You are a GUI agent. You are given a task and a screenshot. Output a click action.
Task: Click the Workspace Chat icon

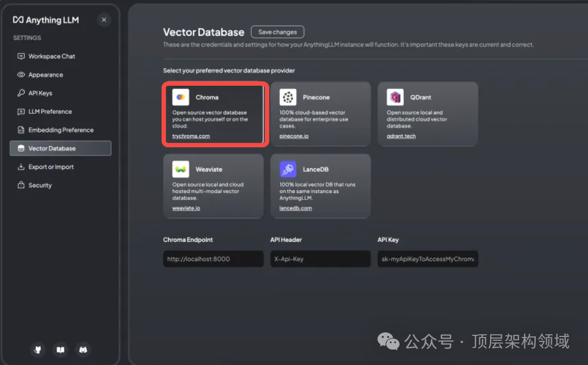(21, 56)
